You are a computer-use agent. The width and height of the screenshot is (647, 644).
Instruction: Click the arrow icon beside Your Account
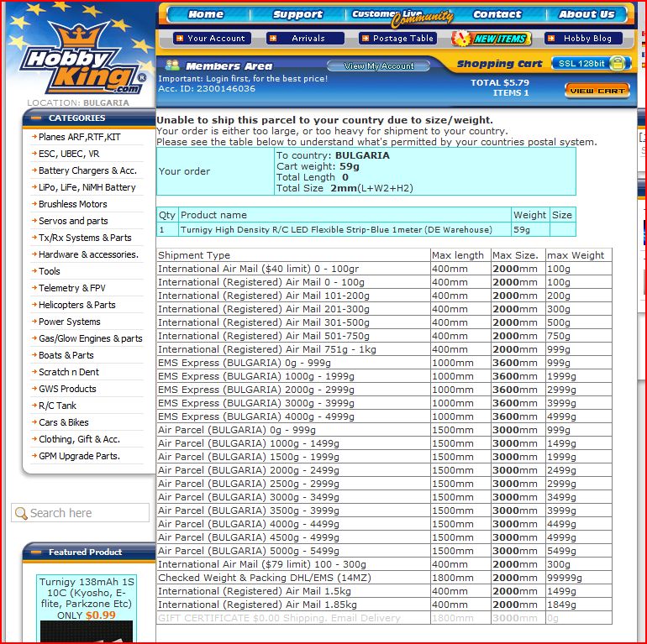(x=178, y=39)
